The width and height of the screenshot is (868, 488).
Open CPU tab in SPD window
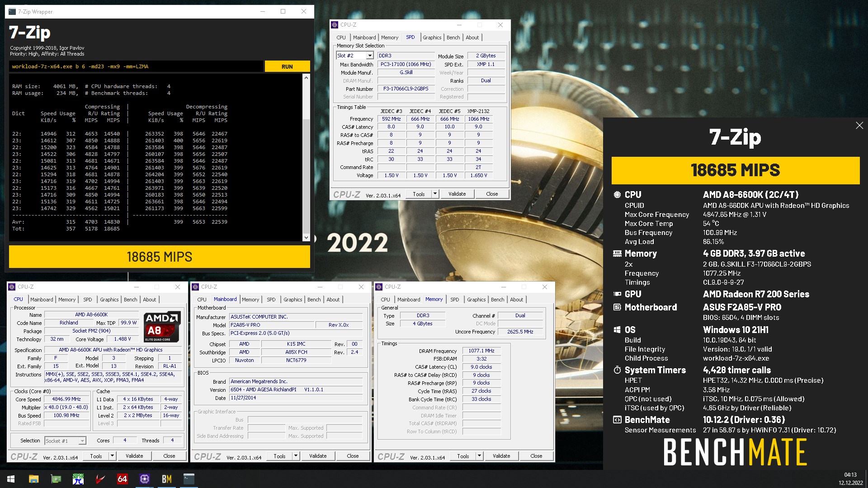(341, 38)
